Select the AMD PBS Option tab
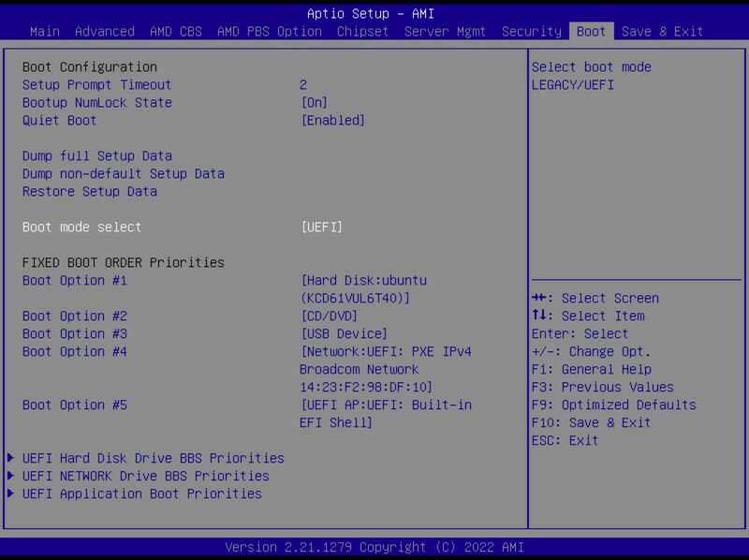The height and width of the screenshot is (560, 749). [270, 32]
